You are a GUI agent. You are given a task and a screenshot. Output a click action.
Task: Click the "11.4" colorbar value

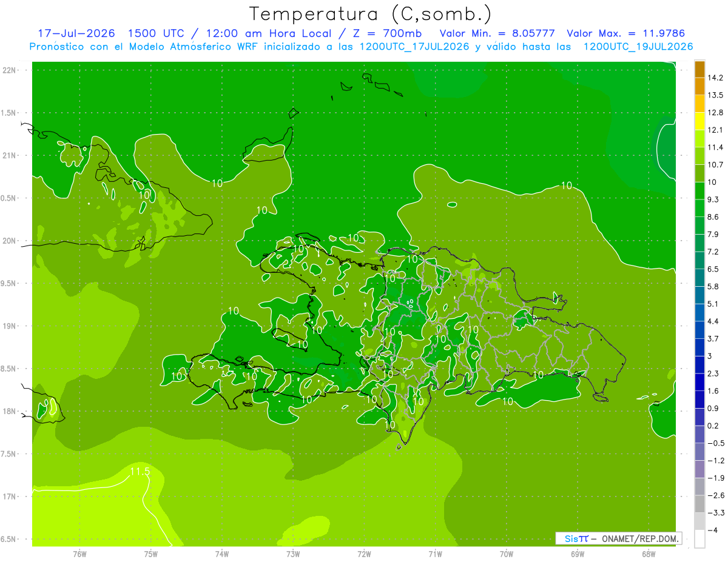tap(715, 147)
